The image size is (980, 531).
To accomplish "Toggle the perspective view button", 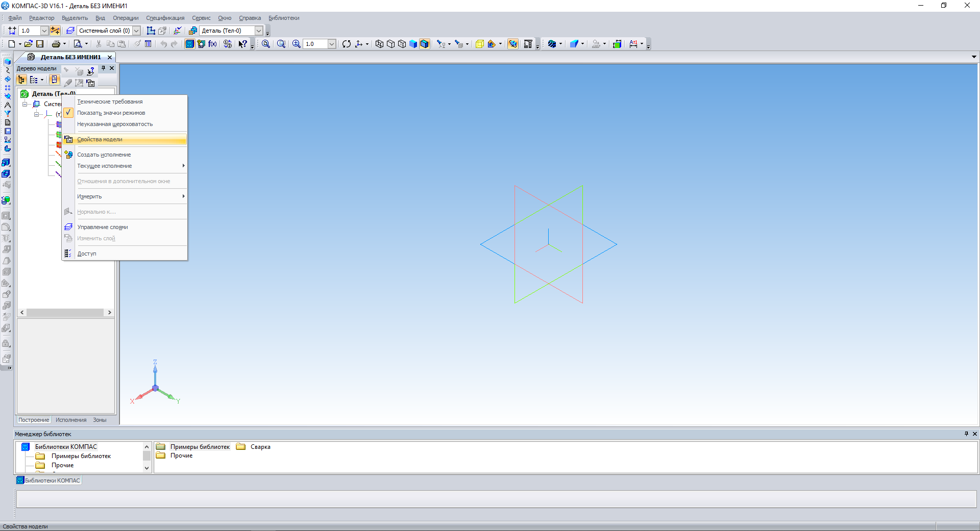I will click(x=513, y=44).
